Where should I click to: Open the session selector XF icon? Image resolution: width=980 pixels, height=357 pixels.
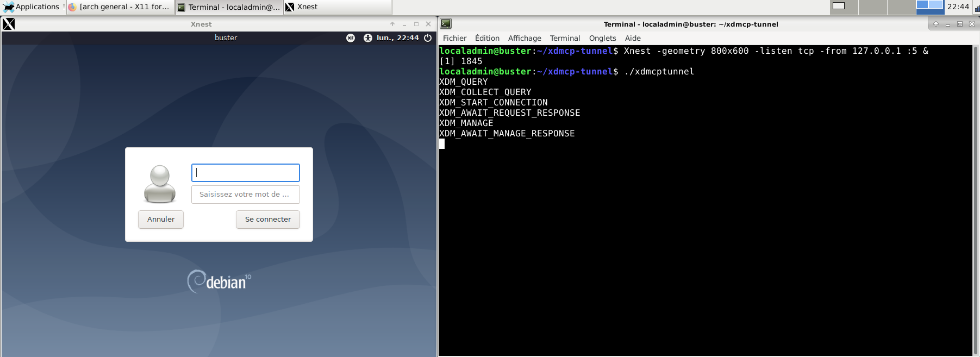[351, 38]
